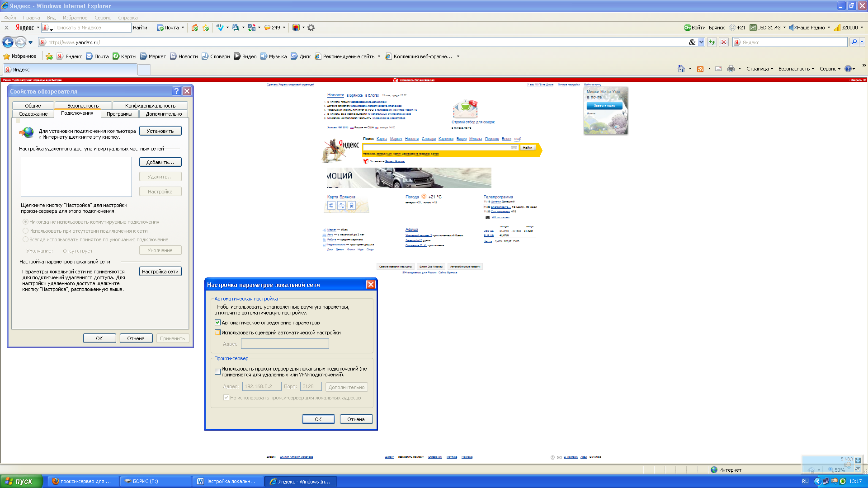Click the browser Forward arrow button
The height and width of the screenshot is (488, 868).
[x=20, y=42]
